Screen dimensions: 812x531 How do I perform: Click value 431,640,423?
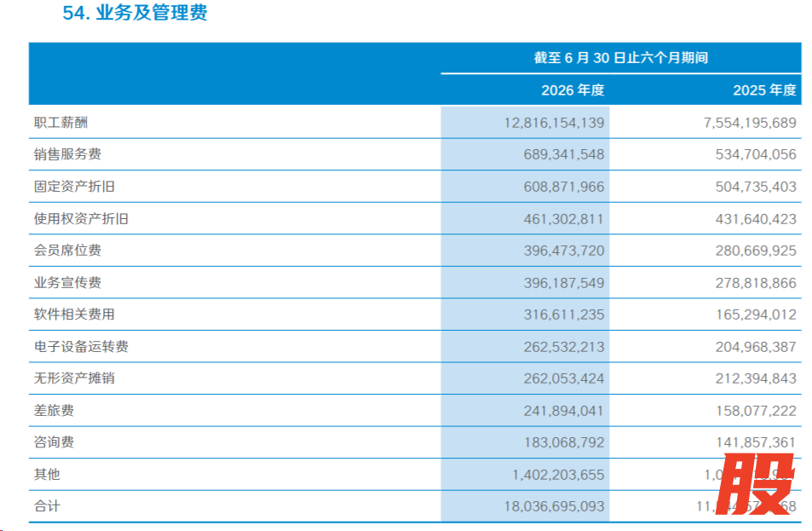(756, 219)
